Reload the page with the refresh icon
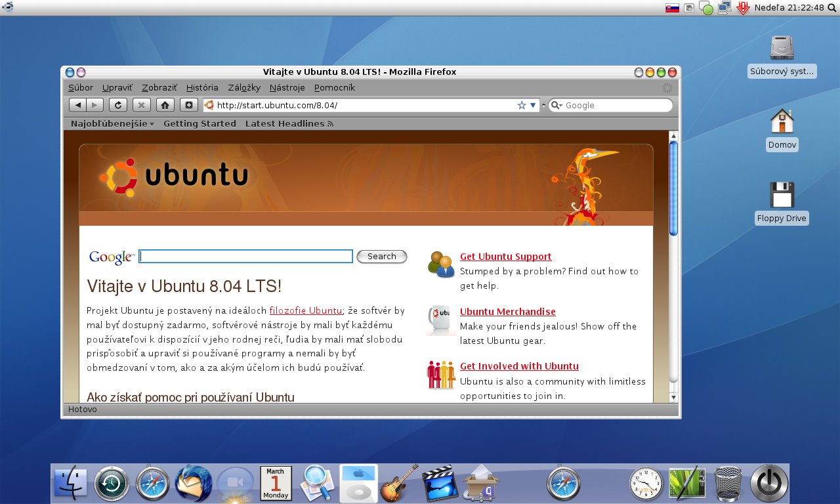Screen dimensions: 840x504 click(118, 105)
